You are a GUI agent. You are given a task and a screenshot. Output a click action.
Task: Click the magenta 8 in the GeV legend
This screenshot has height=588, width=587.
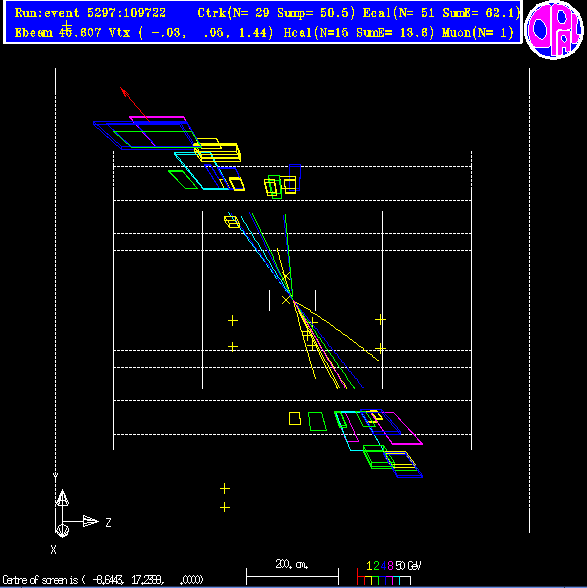click(390, 566)
